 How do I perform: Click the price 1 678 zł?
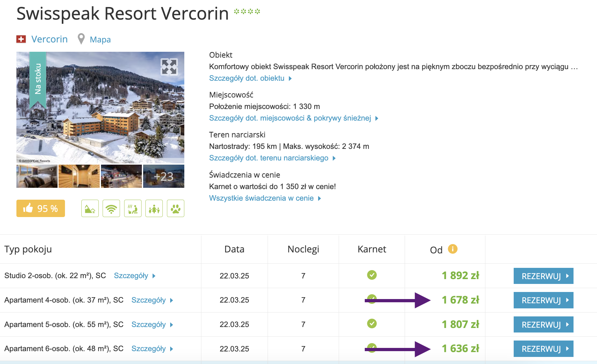(x=460, y=300)
